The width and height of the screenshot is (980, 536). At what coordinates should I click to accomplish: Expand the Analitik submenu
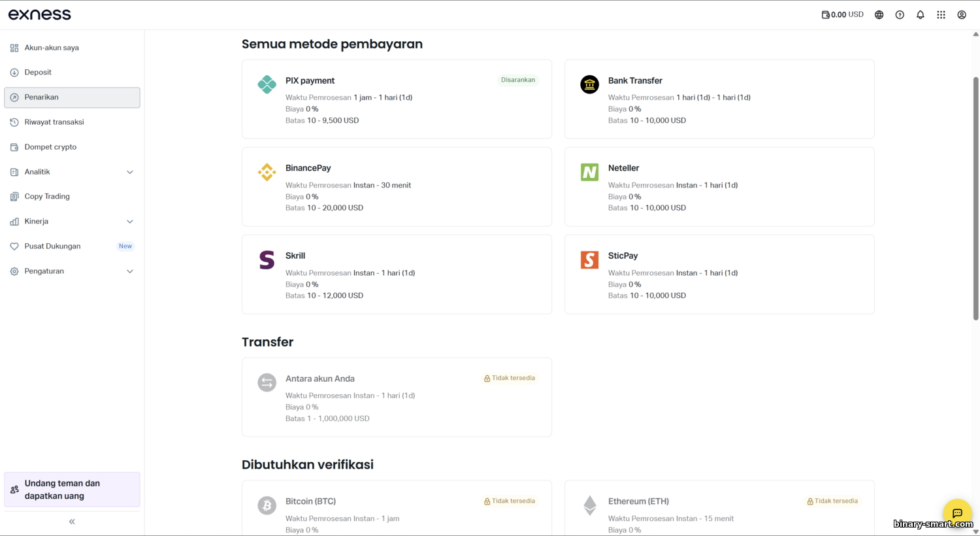tap(129, 172)
